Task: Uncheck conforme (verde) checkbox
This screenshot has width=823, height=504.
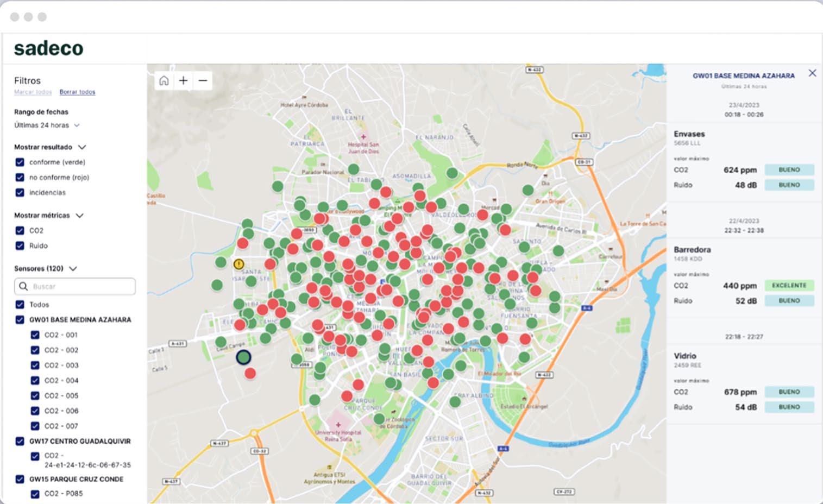Action: (20, 162)
